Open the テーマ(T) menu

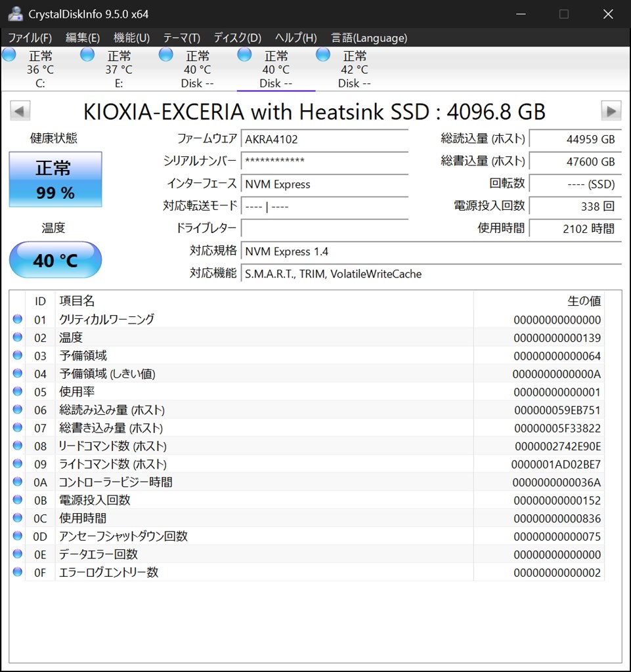pyautogui.click(x=182, y=37)
